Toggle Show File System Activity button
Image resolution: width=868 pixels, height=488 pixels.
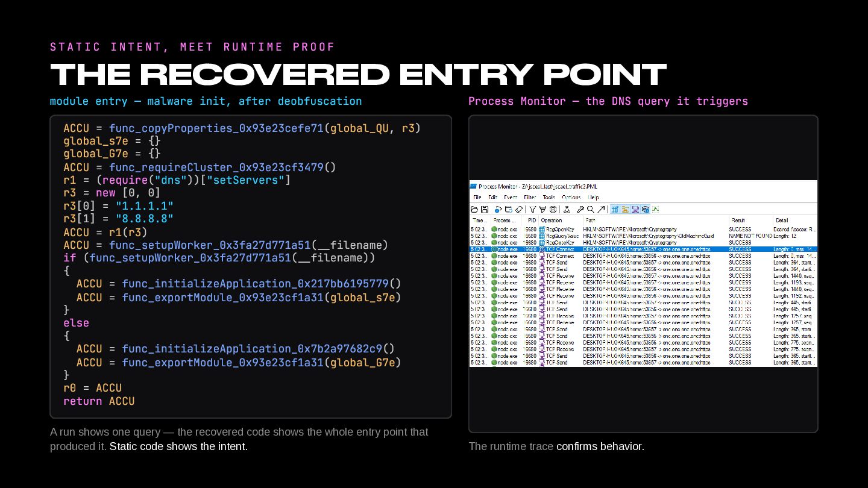pos(625,209)
